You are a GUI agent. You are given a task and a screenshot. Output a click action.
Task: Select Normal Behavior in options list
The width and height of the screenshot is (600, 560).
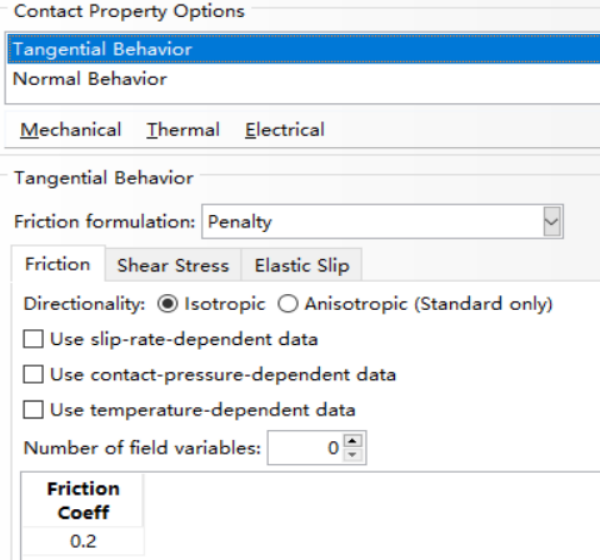coord(304,79)
